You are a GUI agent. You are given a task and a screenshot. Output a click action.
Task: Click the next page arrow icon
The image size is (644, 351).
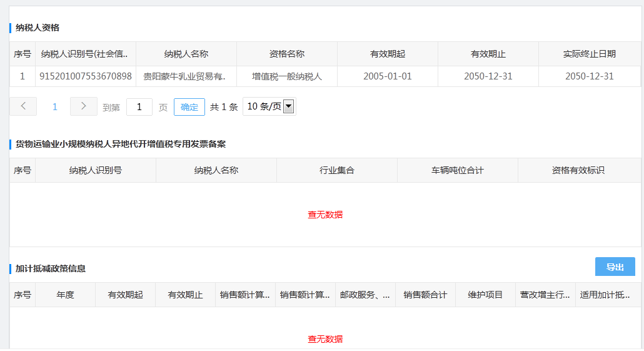click(84, 106)
